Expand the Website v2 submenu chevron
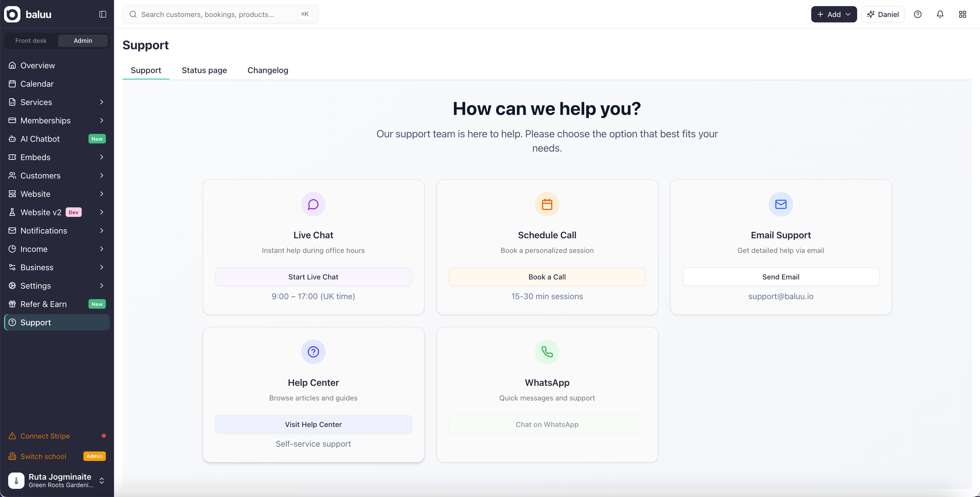 102,212
